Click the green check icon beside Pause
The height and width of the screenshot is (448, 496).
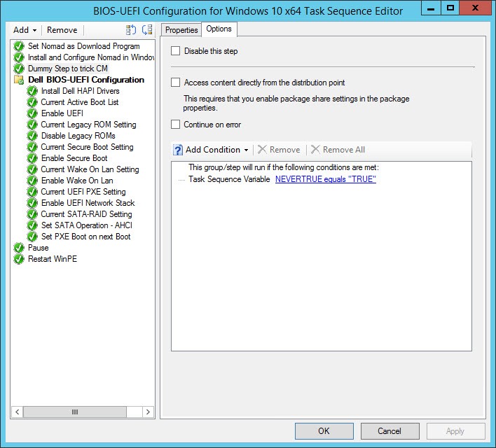[x=19, y=248]
